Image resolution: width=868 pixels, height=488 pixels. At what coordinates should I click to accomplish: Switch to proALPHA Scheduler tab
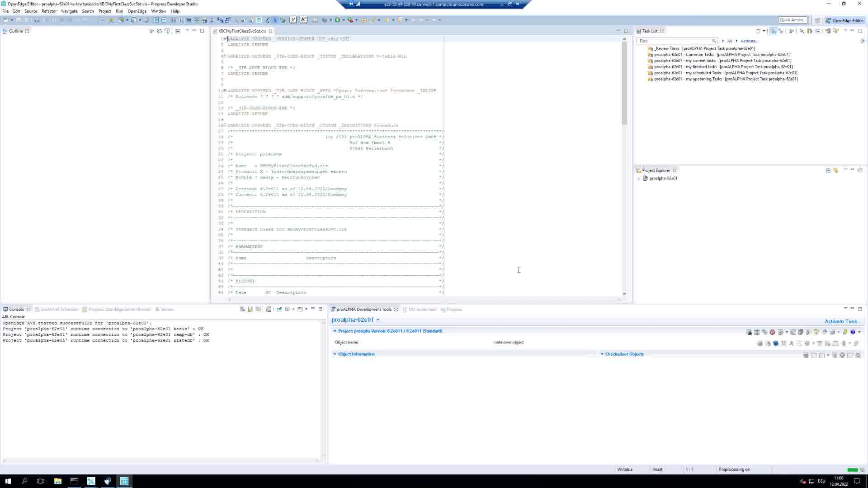(x=57, y=310)
